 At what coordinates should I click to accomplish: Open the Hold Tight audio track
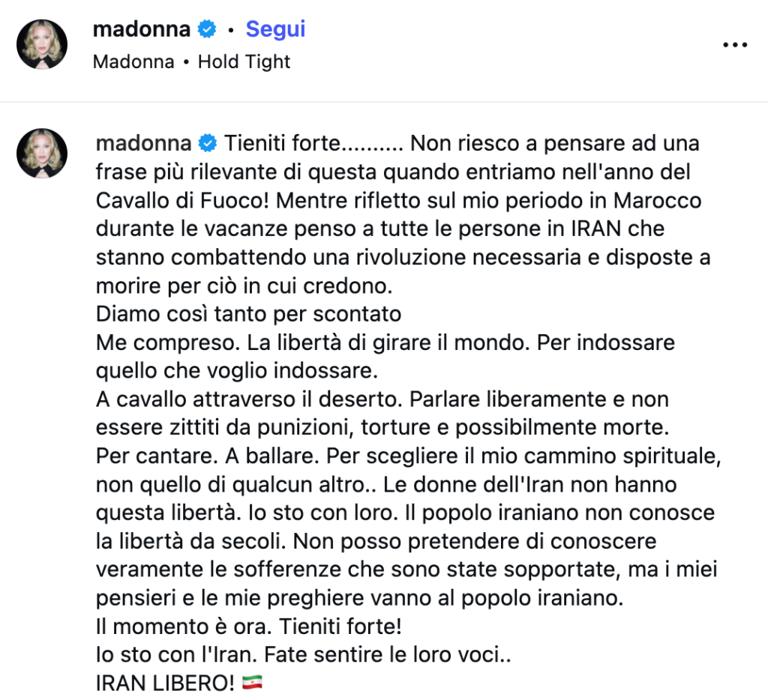tap(244, 61)
